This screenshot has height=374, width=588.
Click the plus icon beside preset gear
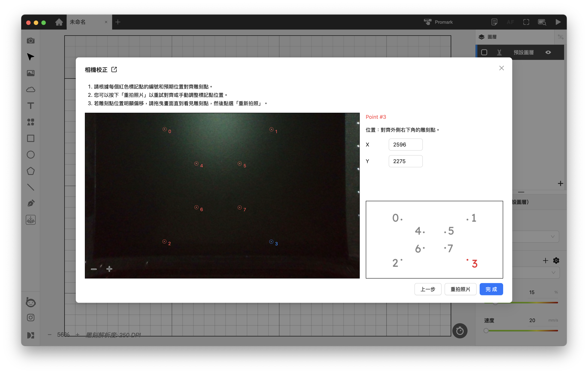pos(545,260)
